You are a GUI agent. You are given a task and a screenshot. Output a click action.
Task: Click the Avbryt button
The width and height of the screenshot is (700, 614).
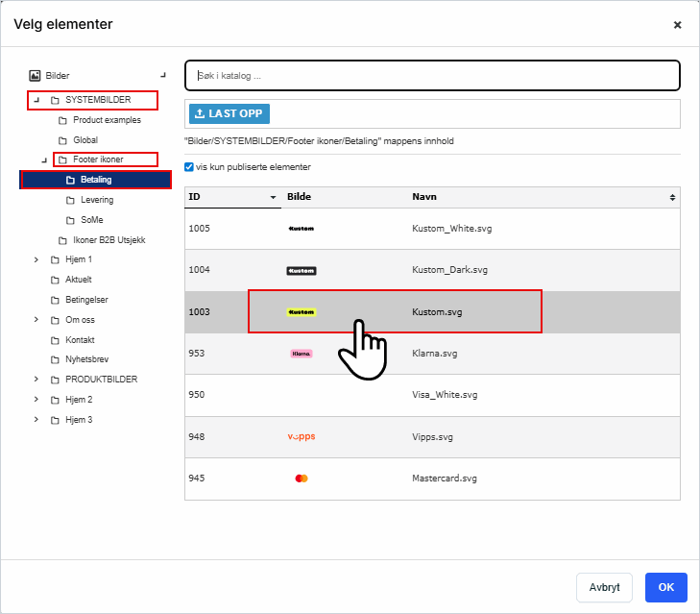pyautogui.click(x=604, y=587)
